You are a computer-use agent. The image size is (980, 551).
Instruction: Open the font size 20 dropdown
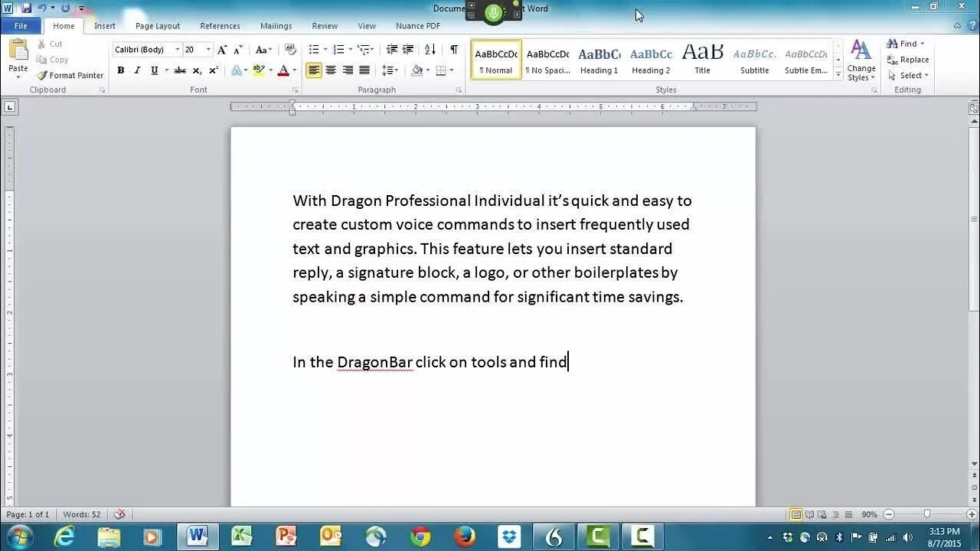click(208, 50)
